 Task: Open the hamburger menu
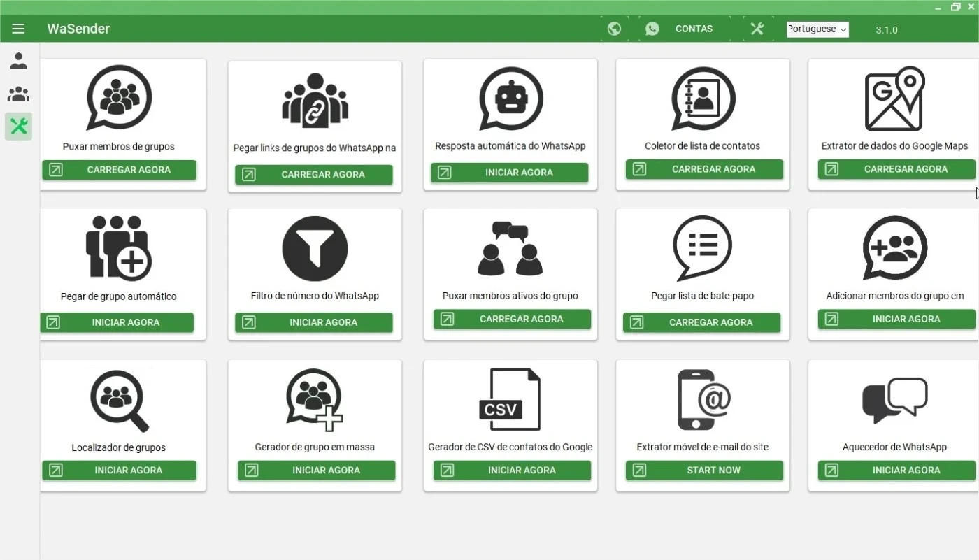click(18, 29)
